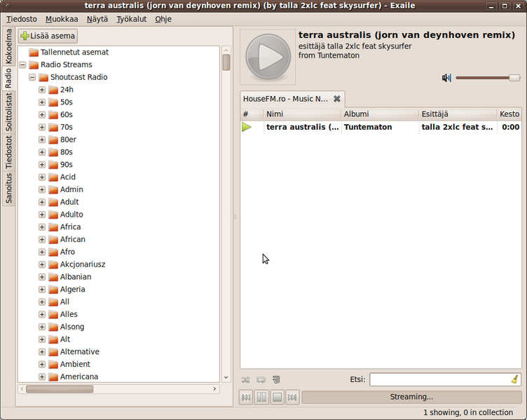Click the shuffle playlist icon

(x=246, y=379)
